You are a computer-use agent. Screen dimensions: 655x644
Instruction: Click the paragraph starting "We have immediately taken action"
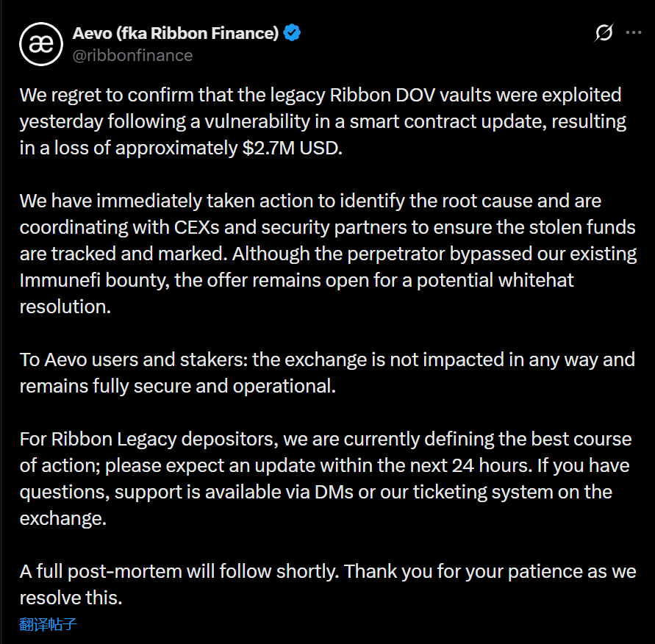pyautogui.click(x=327, y=254)
